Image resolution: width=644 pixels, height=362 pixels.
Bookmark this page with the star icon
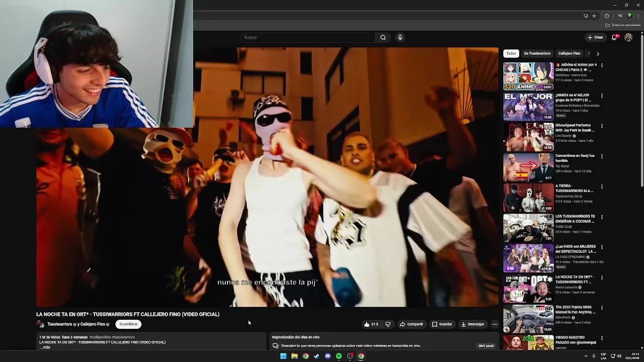click(x=594, y=16)
